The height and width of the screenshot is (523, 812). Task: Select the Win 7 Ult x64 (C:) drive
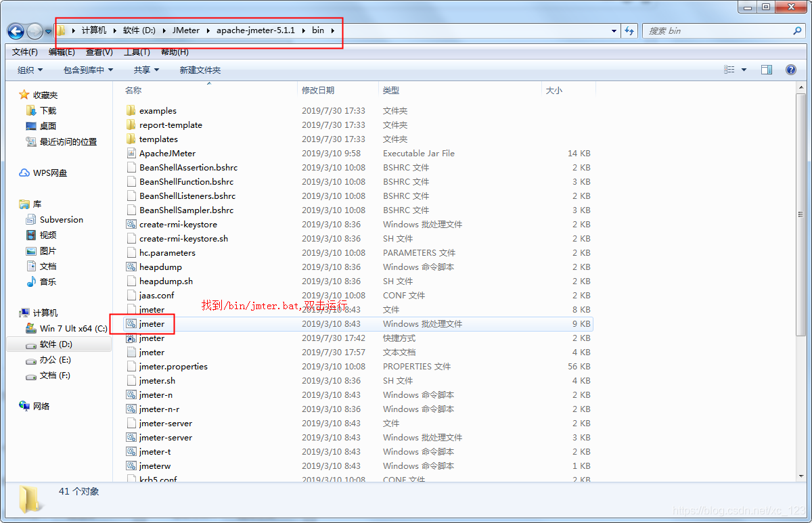click(73, 328)
